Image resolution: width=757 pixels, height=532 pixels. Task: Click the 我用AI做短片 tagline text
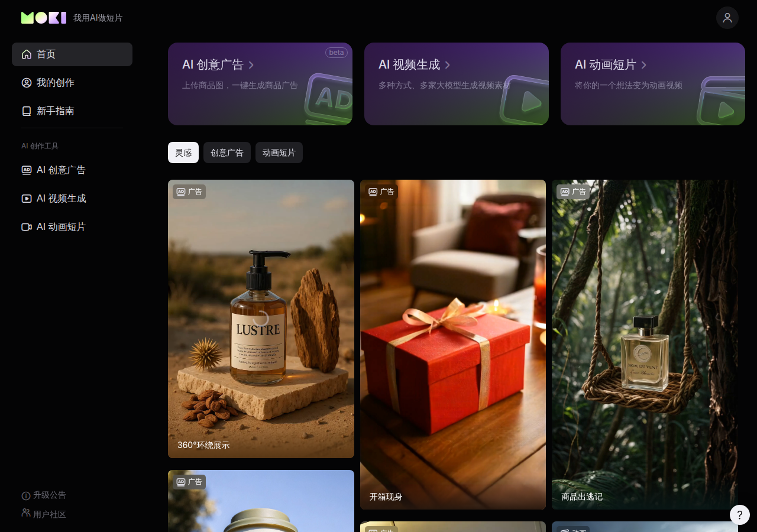pos(98,18)
